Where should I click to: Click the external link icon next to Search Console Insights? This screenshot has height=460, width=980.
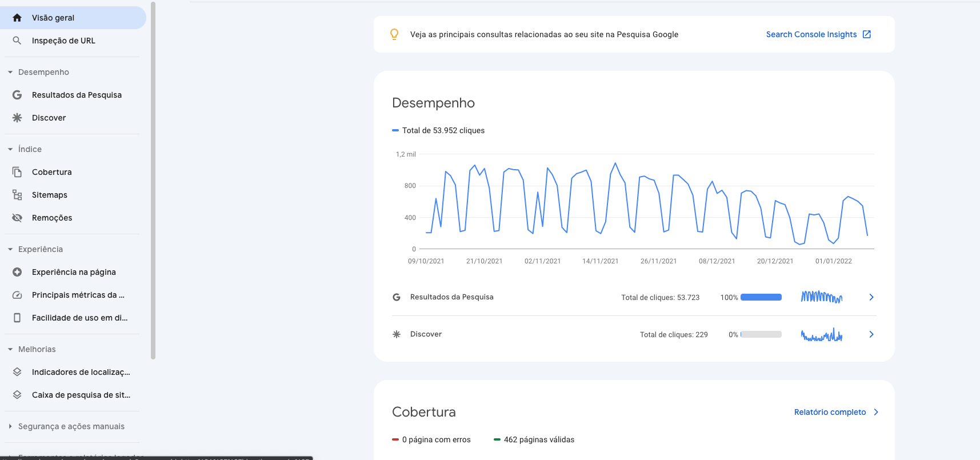pos(867,34)
